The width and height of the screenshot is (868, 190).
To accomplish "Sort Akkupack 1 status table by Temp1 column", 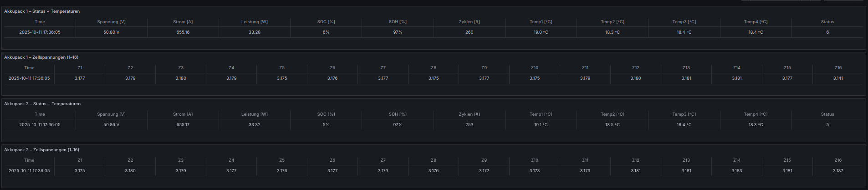I will (541, 22).
